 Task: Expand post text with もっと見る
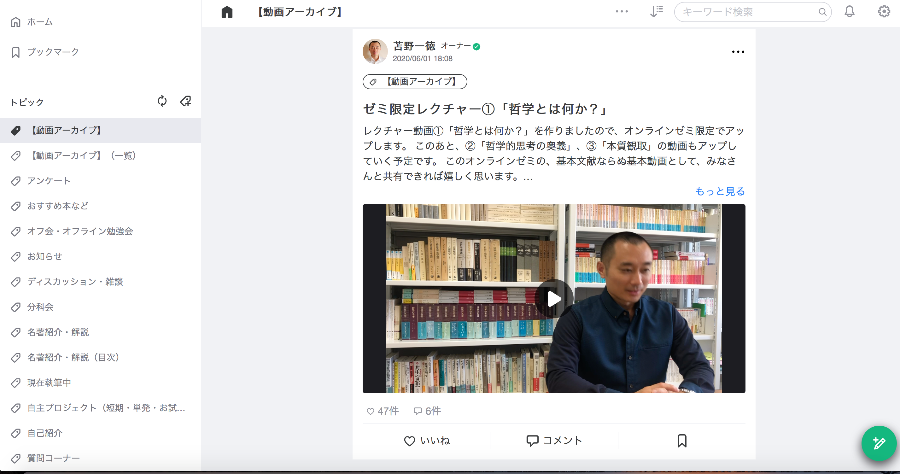pos(720,191)
